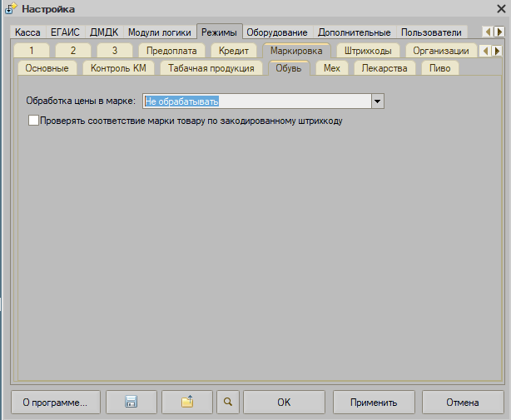
Task: Click the folder load settings button
Action: (187, 402)
